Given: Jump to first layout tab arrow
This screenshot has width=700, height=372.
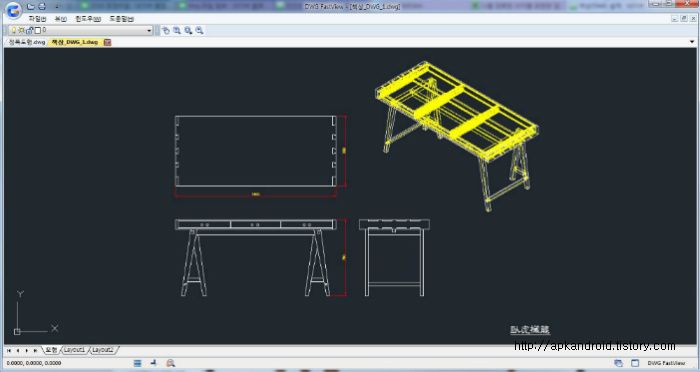Looking at the screenshot, I should [x=8, y=351].
